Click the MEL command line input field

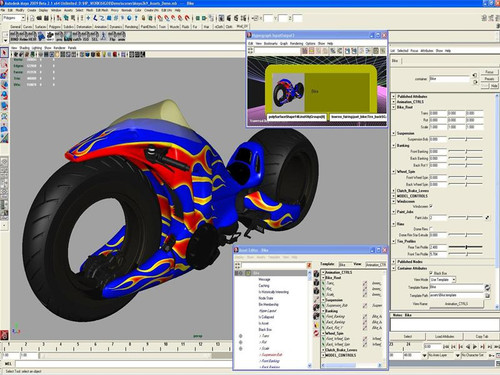point(123,363)
